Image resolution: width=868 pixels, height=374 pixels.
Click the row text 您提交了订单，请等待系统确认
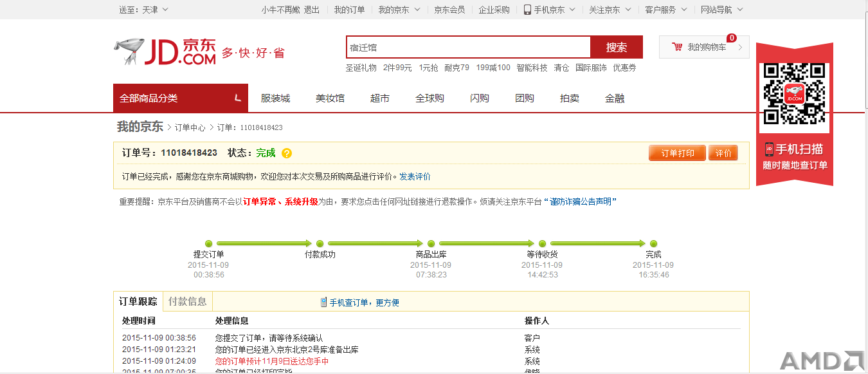click(x=269, y=338)
